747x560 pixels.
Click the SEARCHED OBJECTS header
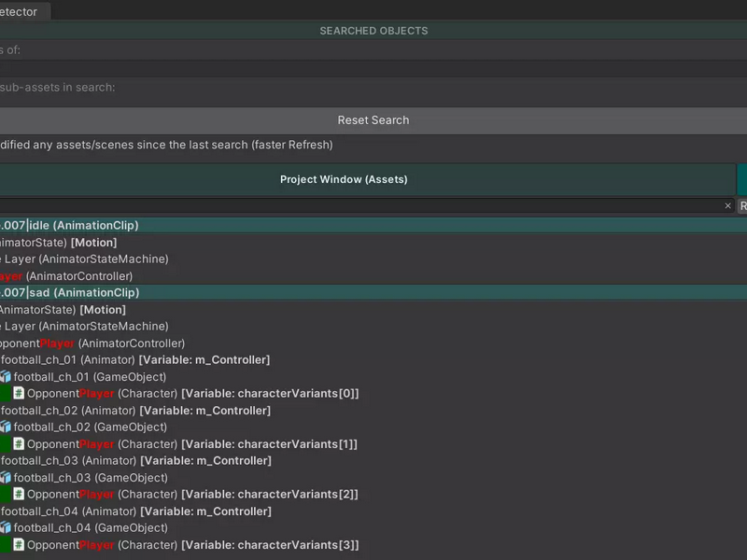pyautogui.click(x=373, y=31)
